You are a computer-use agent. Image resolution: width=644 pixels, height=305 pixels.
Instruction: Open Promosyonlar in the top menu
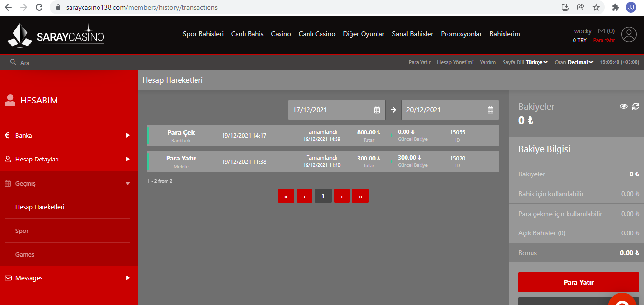pos(462,34)
